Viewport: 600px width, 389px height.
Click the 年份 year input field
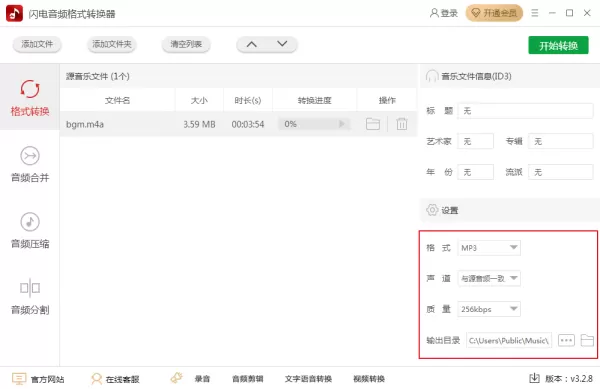(476, 172)
